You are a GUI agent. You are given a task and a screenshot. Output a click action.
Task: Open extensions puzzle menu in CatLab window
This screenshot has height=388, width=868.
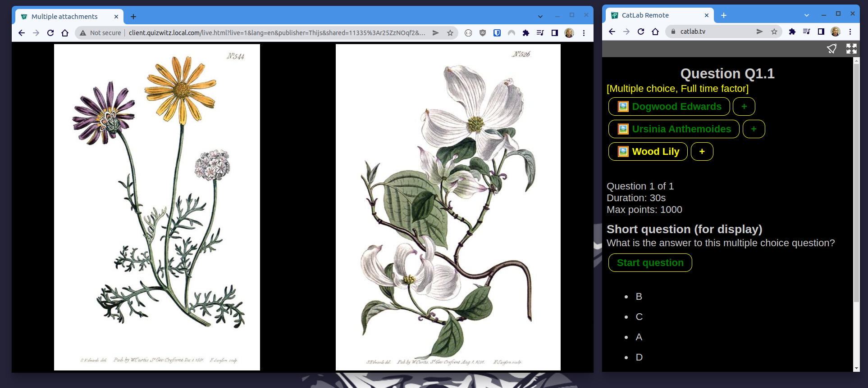(792, 32)
